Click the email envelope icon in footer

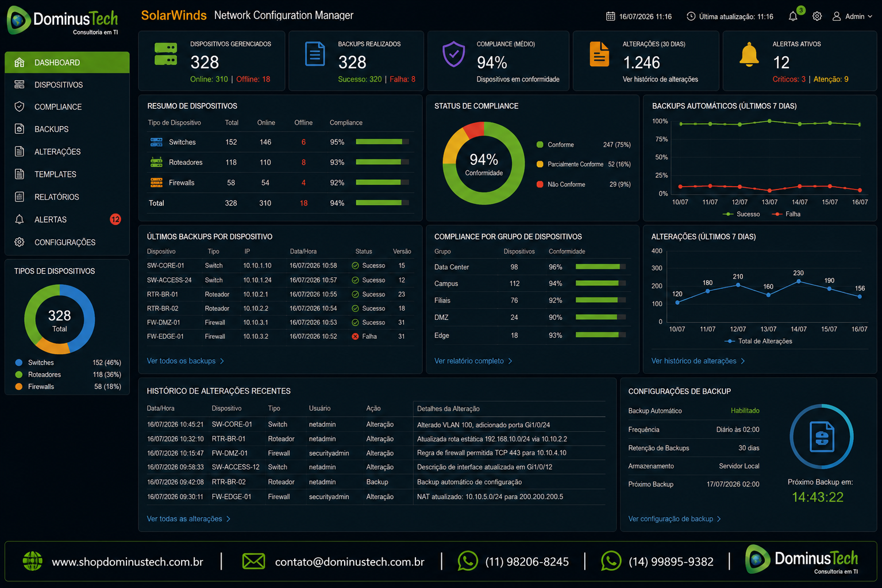pos(253,561)
